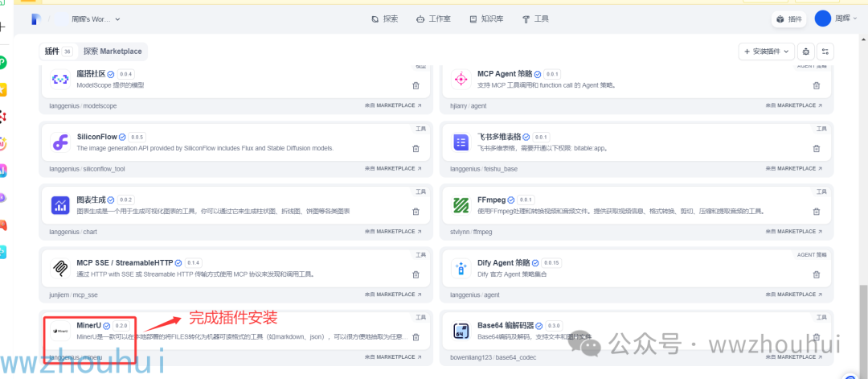Click 魔搭社区 ModelScope plugin icon
The image size is (868, 379).
coord(59,79)
